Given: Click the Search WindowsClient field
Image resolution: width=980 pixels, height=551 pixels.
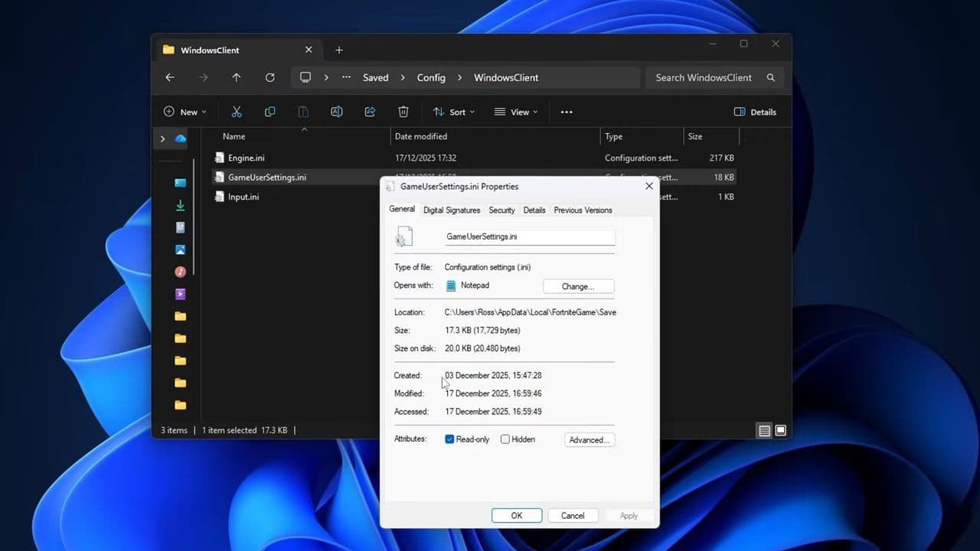Looking at the screenshot, I should coord(704,77).
